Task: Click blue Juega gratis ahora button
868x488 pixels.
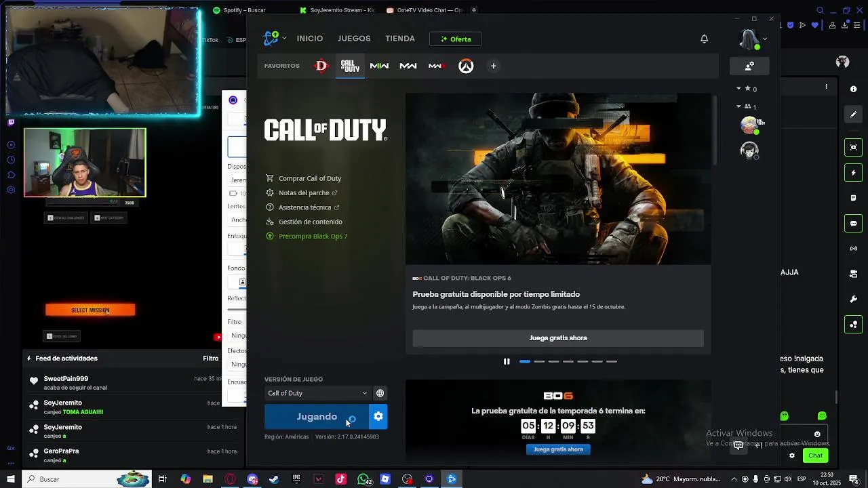Action: click(x=558, y=449)
